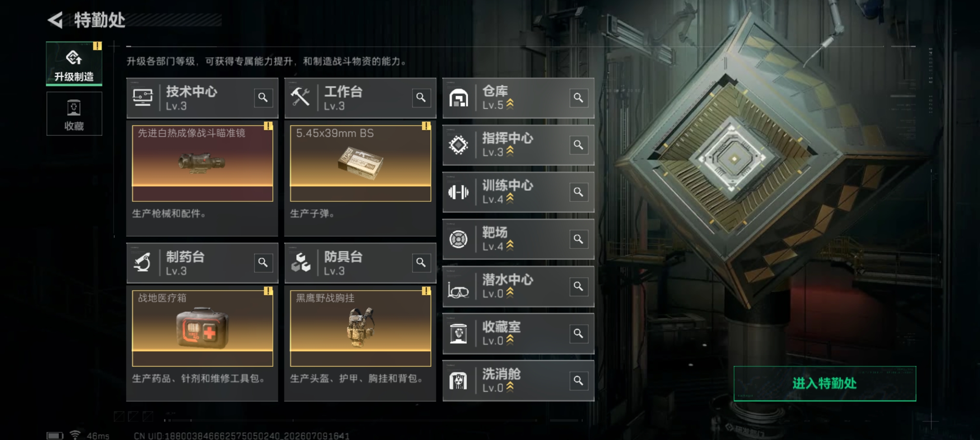Select the 防具台 Lv.3 station header
980x440 pixels.
[360, 263]
